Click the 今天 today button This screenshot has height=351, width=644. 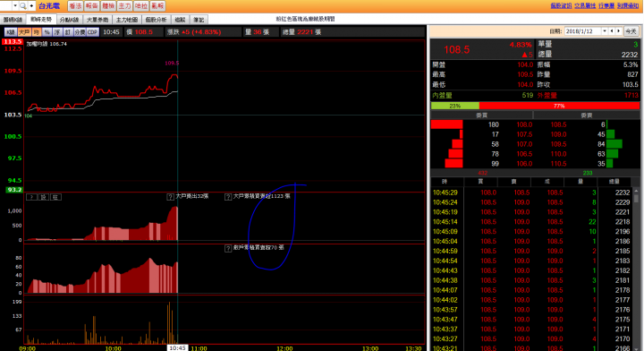[x=631, y=31]
